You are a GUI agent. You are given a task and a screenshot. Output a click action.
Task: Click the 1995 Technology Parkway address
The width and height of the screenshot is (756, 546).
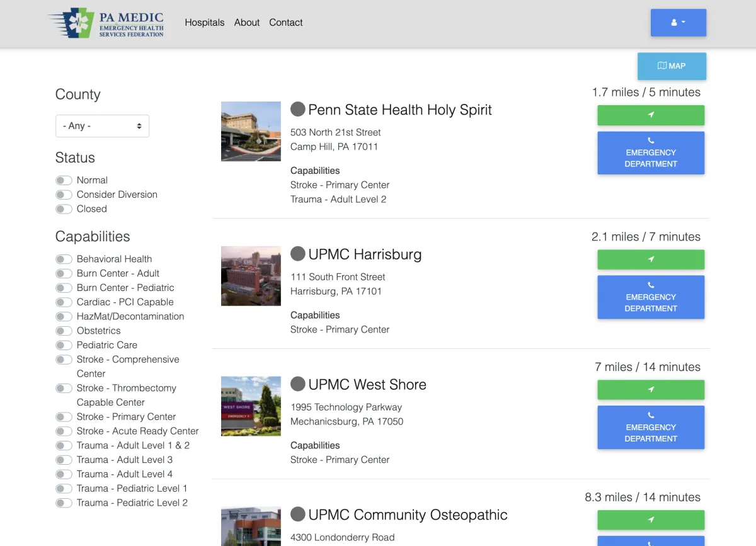click(346, 407)
